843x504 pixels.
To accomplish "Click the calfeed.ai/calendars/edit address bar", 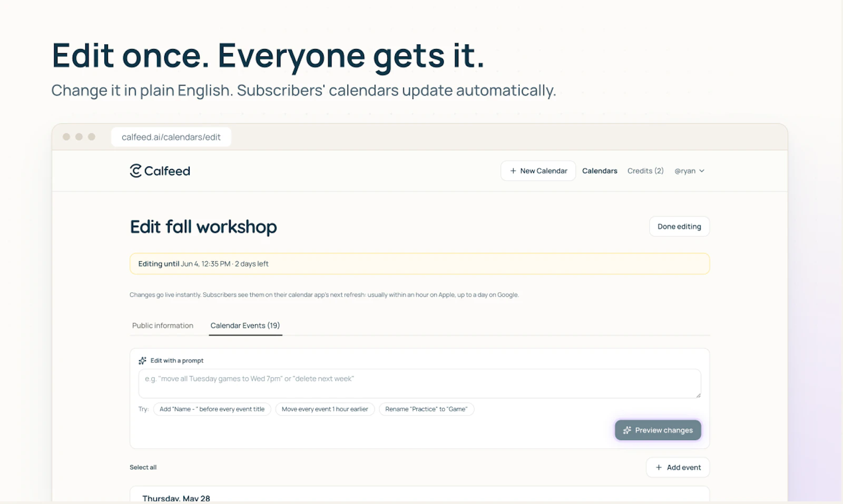I will pos(171,137).
